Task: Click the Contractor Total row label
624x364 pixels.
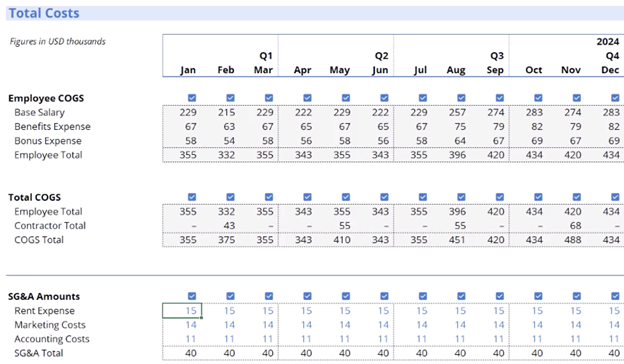Action: pyautogui.click(x=50, y=226)
